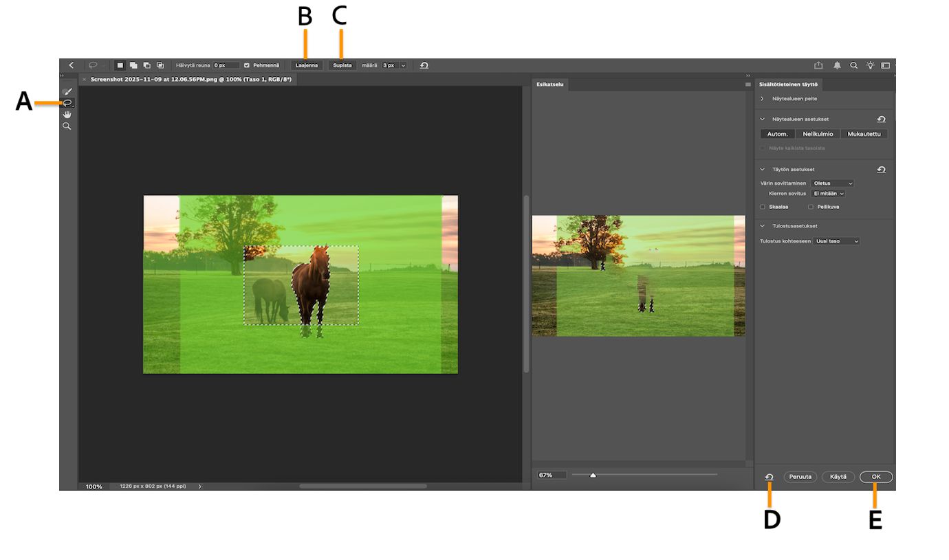Select the Hand tool
This screenshot has width=949, height=560.
(x=67, y=115)
